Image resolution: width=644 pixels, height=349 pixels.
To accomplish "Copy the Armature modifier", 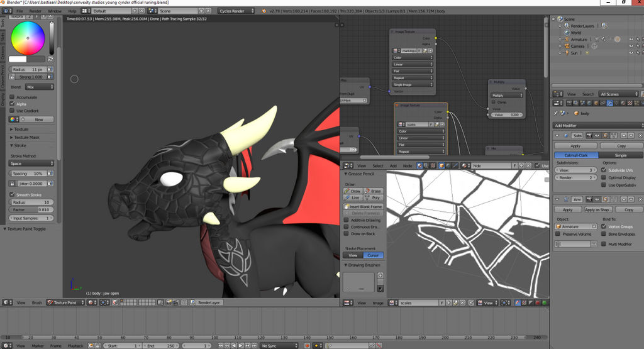I will [629, 209].
